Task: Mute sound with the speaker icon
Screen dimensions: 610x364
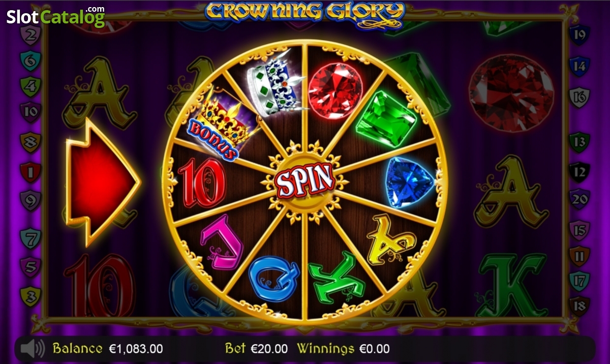Action: pyautogui.click(x=33, y=349)
